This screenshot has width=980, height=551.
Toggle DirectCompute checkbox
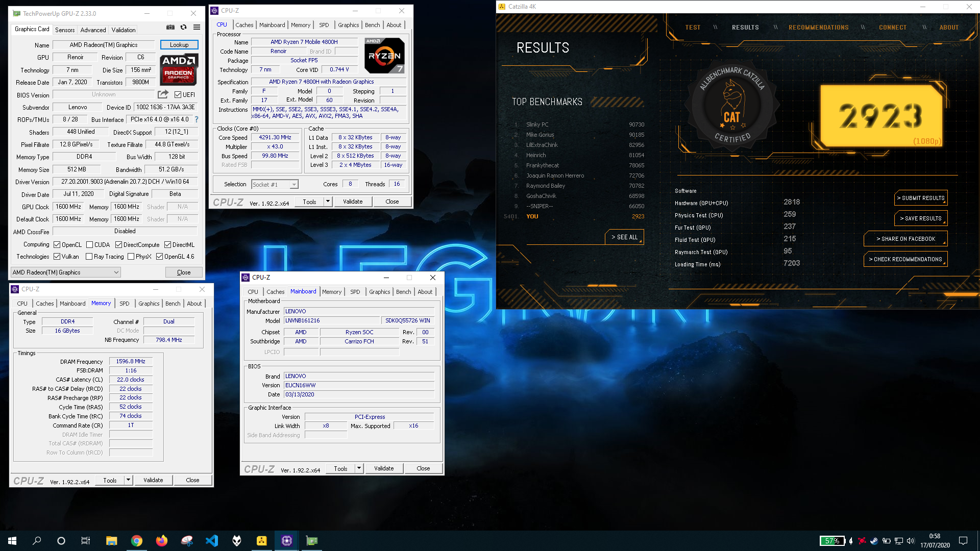pos(119,245)
